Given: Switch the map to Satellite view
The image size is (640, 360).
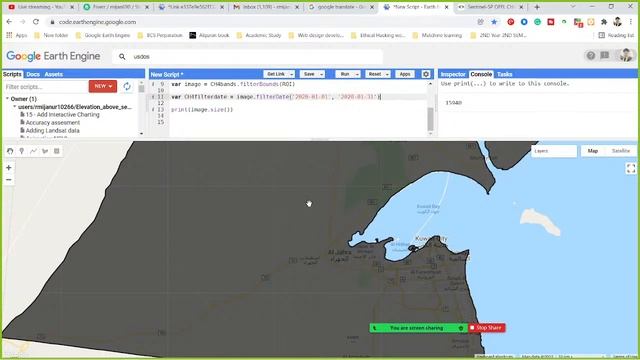Looking at the screenshot, I should pyautogui.click(x=621, y=151).
